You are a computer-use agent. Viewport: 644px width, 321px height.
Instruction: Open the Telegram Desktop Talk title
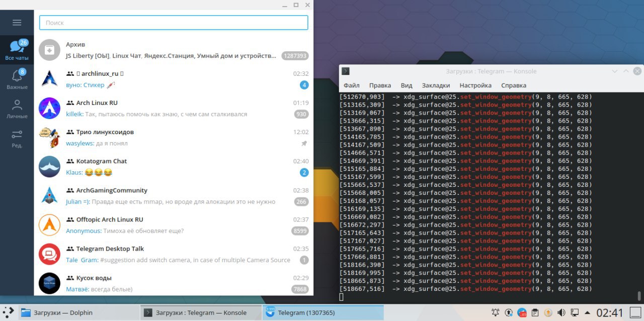[x=110, y=249]
